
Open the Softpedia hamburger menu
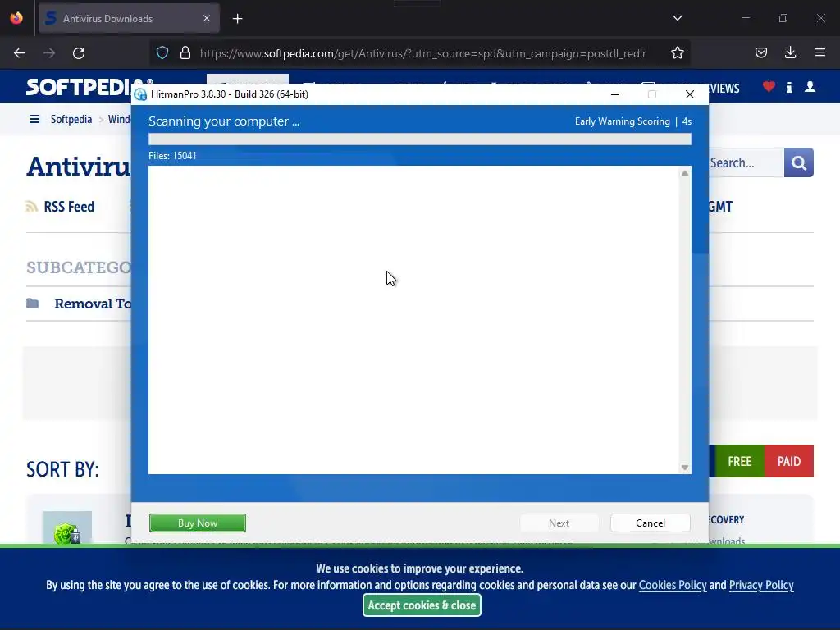(x=34, y=119)
